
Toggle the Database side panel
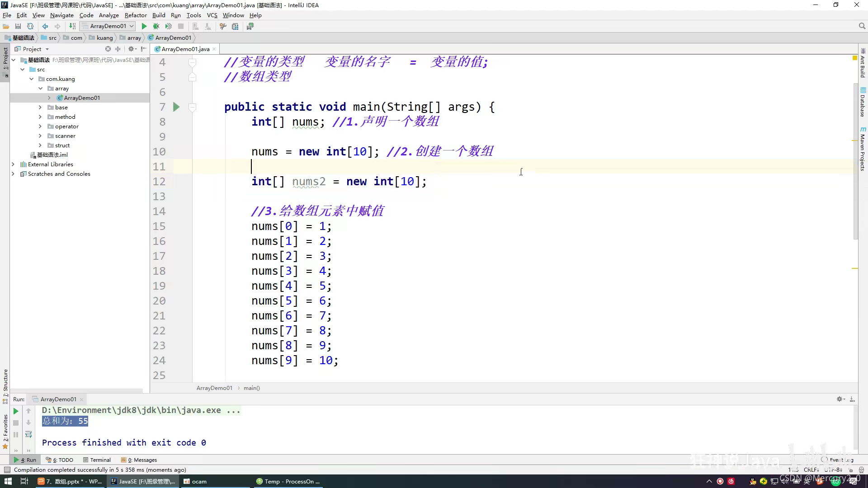(863, 102)
